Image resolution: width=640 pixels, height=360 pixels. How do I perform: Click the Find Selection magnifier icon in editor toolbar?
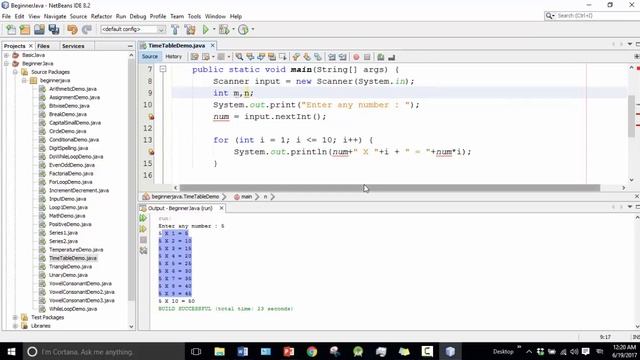[239, 57]
